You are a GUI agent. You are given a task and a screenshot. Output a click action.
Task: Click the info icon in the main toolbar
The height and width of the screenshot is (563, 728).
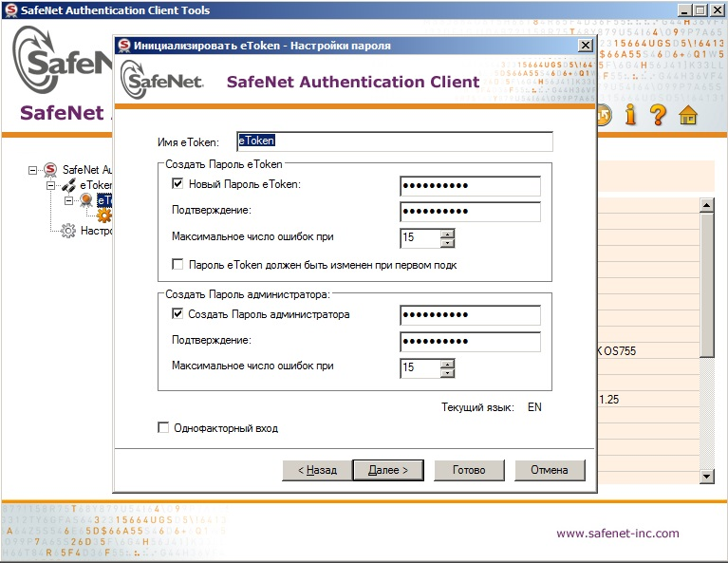pyautogui.click(x=630, y=114)
